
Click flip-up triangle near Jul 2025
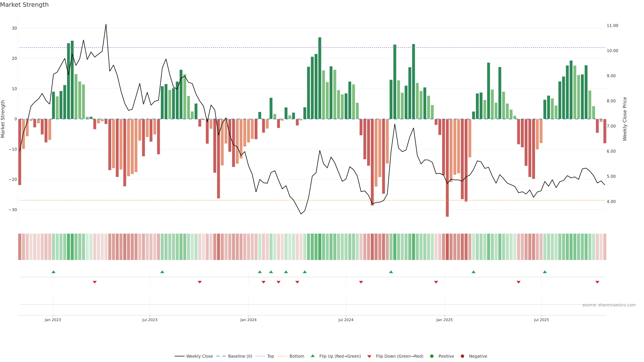point(545,272)
